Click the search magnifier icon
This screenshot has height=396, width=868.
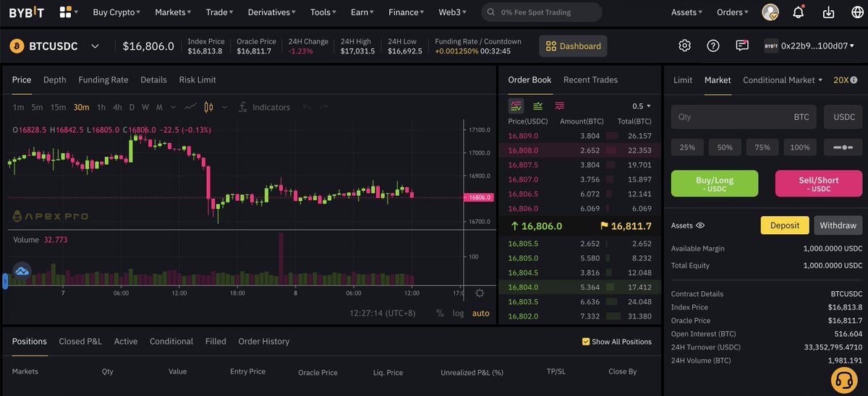pyautogui.click(x=492, y=12)
